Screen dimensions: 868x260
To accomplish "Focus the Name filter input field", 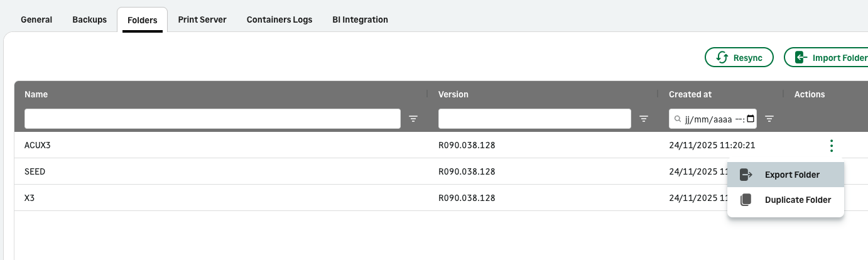I will (x=212, y=119).
